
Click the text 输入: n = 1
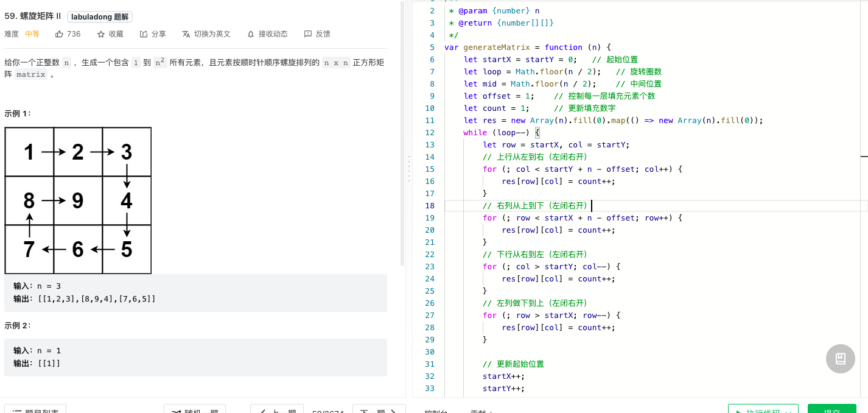click(37, 351)
